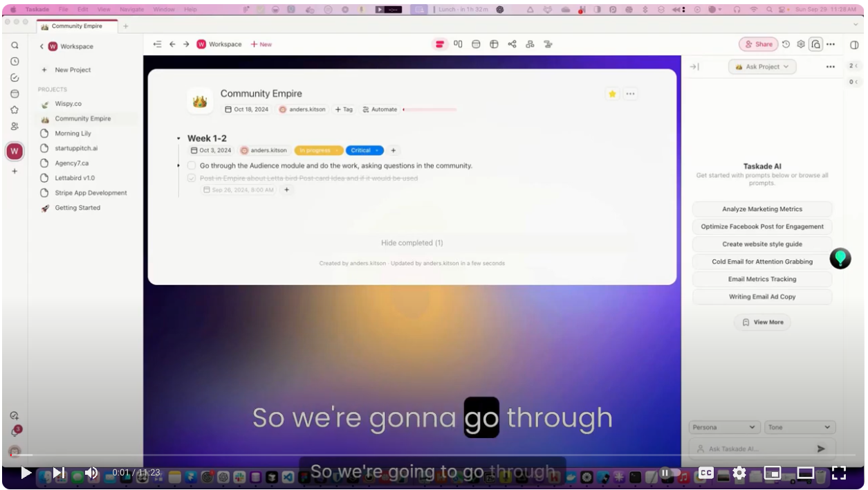
Task: Click Hide completed (1) link
Action: coord(412,243)
